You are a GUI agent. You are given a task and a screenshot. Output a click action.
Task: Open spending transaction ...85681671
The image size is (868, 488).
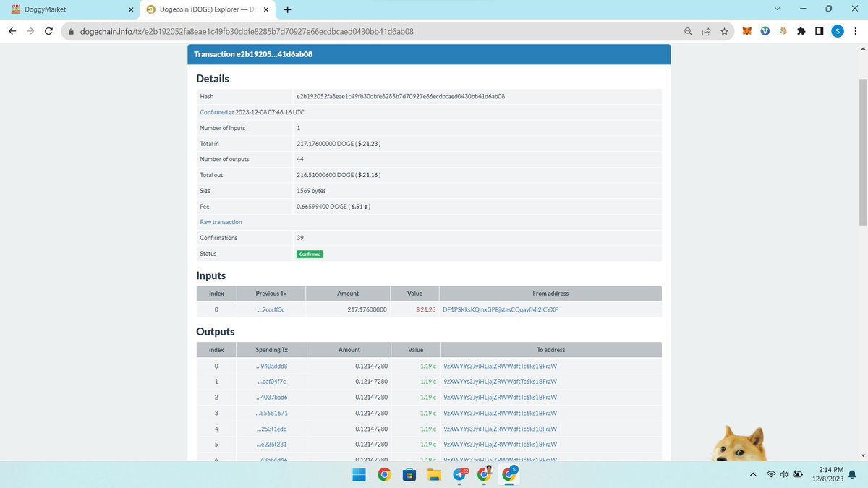272,413
